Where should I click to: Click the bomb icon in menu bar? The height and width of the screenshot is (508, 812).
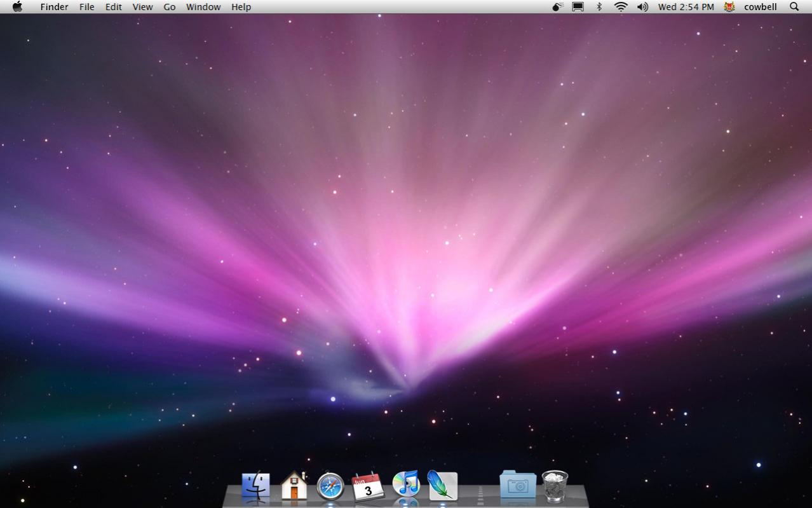click(558, 7)
